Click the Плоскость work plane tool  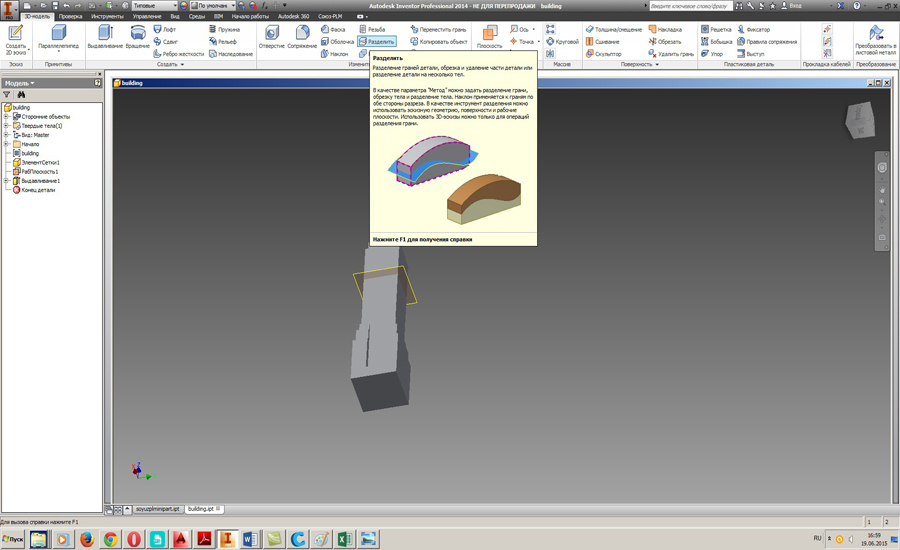coord(489,35)
